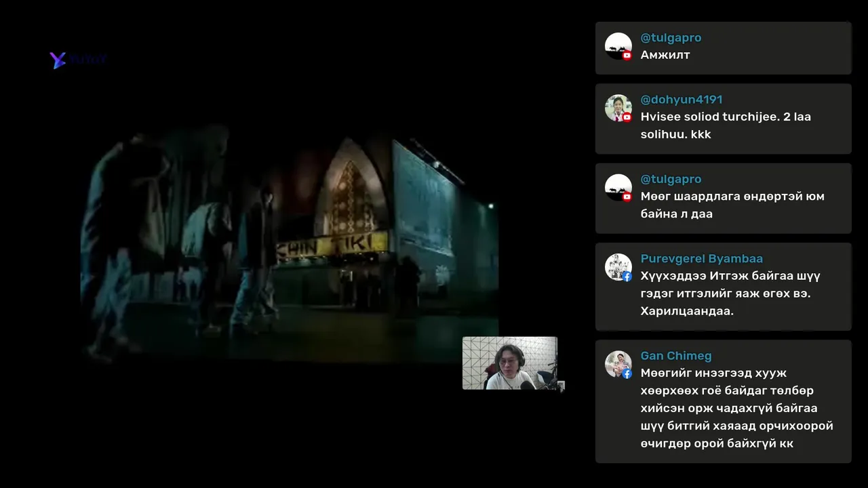Image resolution: width=868 pixels, height=488 pixels.
Task: Click the first @tulgapro avatar beside Амжилт
Action: (618, 46)
